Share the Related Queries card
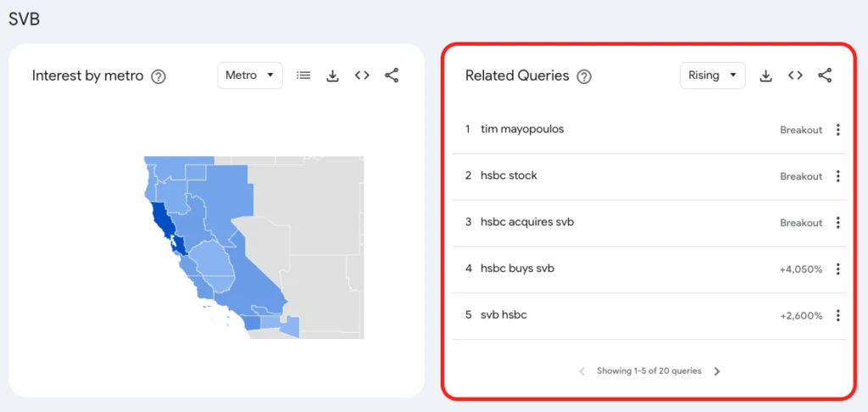868x412 pixels. [x=825, y=75]
